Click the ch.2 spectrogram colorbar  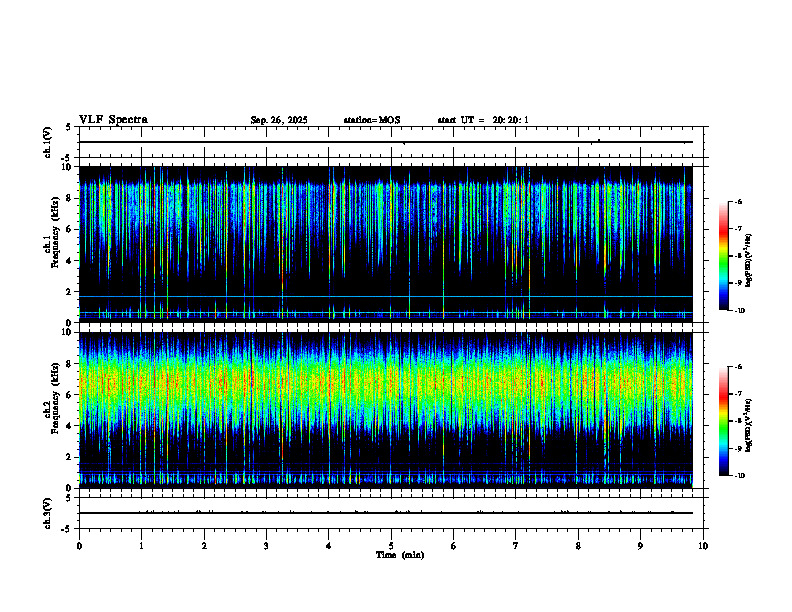click(x=723, y=421)
